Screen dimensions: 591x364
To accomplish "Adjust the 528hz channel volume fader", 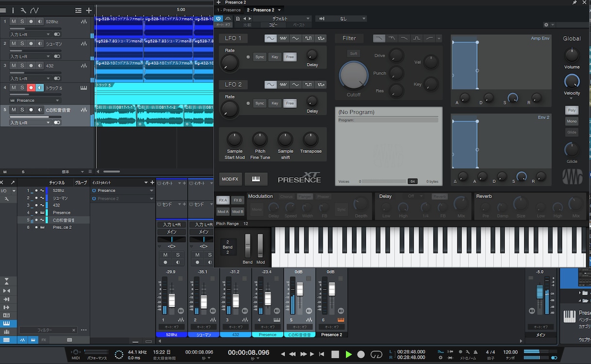I will coord(172,300).
